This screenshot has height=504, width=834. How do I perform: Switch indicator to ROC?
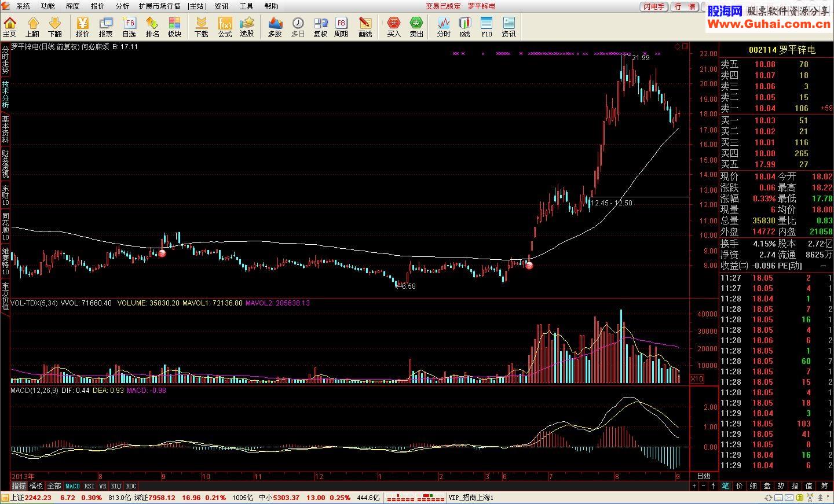click(131, 486)
